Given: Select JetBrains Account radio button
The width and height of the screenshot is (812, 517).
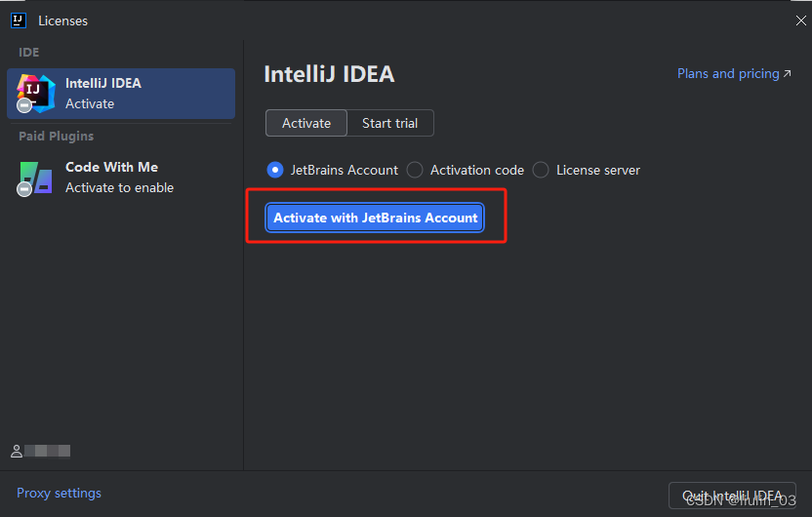Looking at the screenshot, I should pos(275,170).
